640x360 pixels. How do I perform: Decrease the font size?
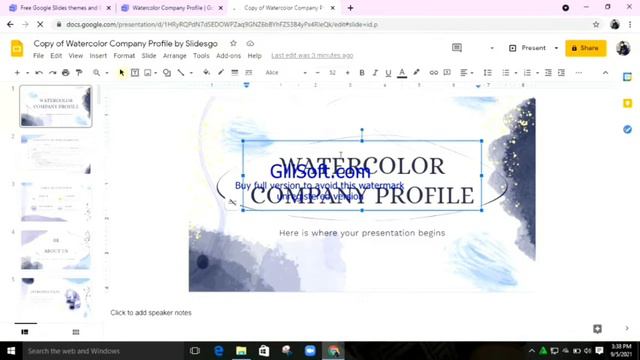click(318, 73)
